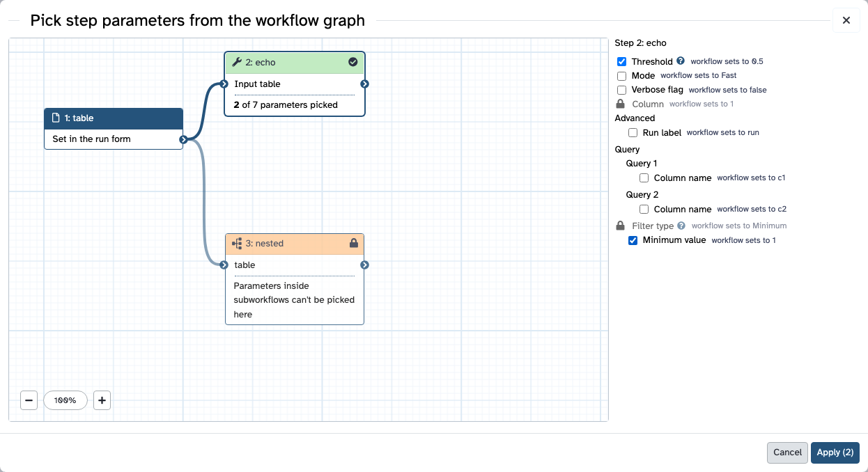This screenshot has height=472, width=868.
Task: Check Query 2 Column name checkbox
Action: (x=644, y=209)
